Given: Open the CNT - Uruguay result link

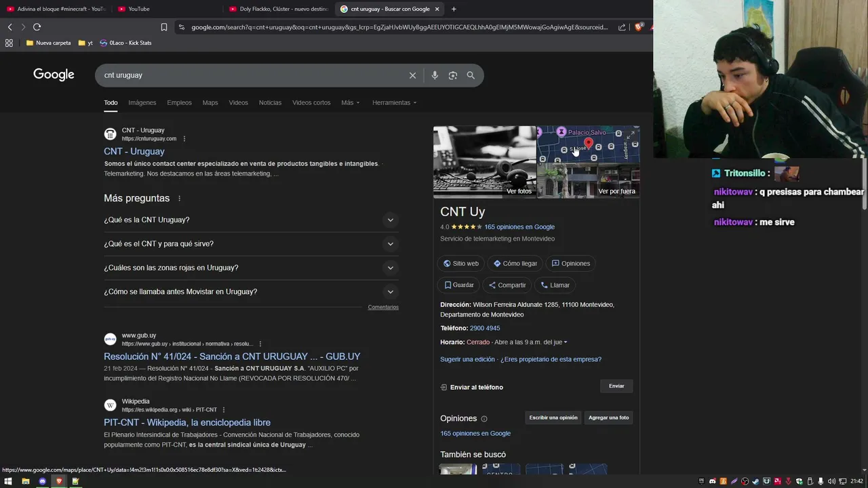Looking at the screenshot, I should point(134,151).
